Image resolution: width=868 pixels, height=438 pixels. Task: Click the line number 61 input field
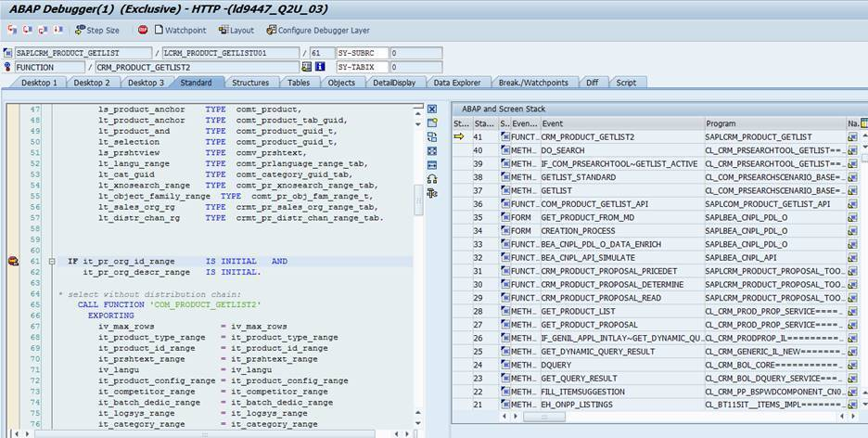coord(322,53)
